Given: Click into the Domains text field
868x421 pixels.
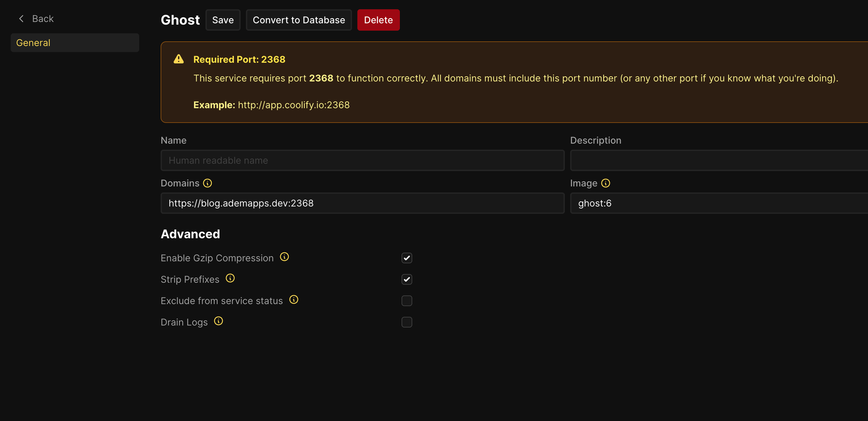Looking at the screenshot, I should [x=362, y=203].
